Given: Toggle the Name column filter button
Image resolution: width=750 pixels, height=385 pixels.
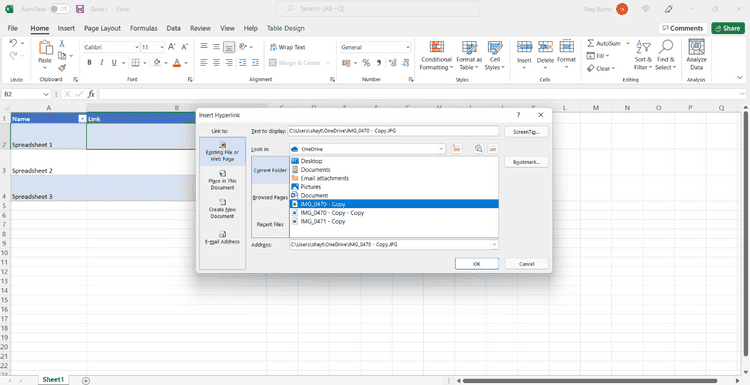Looking at the screenshot, I should point(82,119).
